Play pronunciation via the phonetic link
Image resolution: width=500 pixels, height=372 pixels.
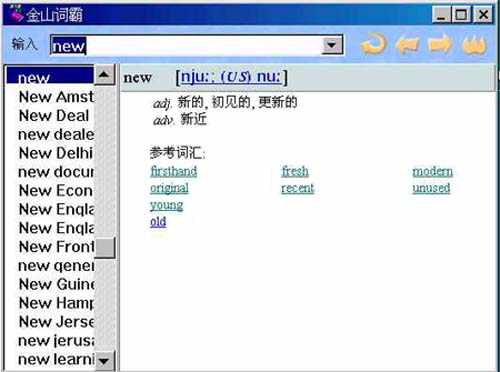coord(231,77)
